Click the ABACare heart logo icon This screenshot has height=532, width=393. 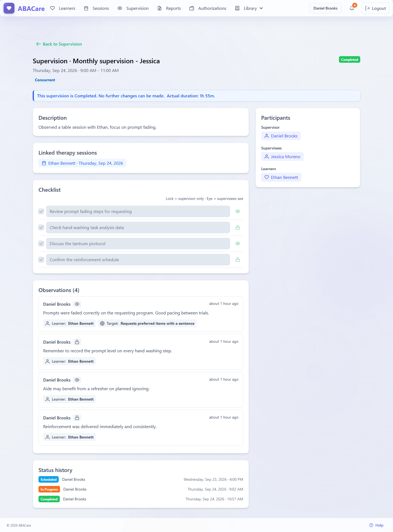click(x=9, y=8)
